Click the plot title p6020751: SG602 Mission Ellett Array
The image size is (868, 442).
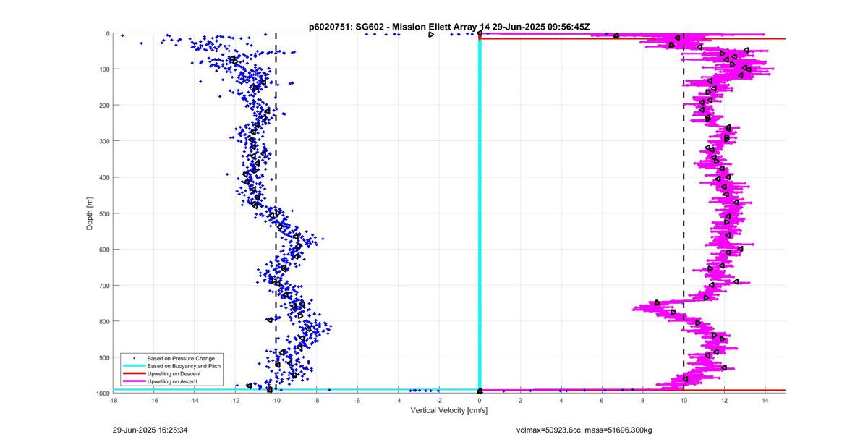448,26
